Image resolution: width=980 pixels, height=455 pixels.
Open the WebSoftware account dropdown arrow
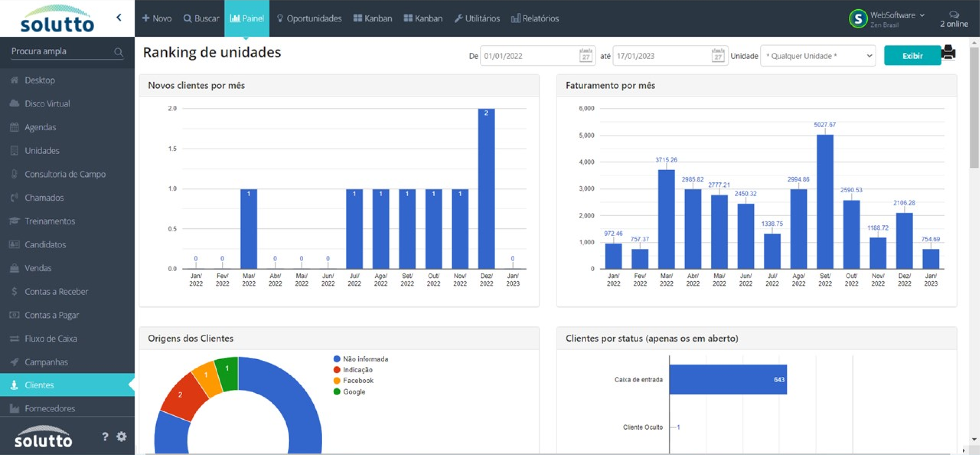tap(922, 15)
